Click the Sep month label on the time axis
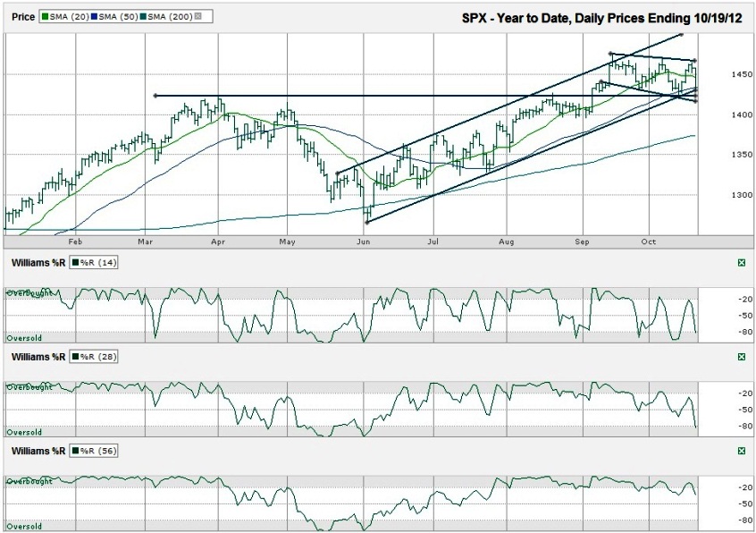The image size is (756, 533). (x=582, y=241)
